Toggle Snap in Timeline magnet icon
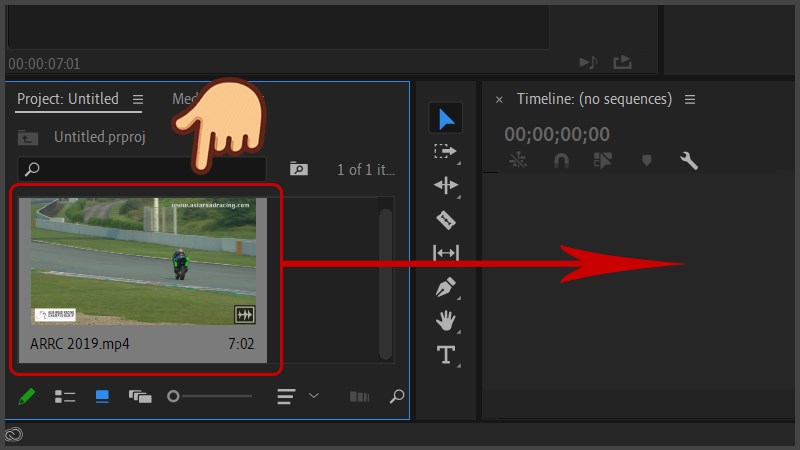Screen dimensions: 800x450 (561, 161)
